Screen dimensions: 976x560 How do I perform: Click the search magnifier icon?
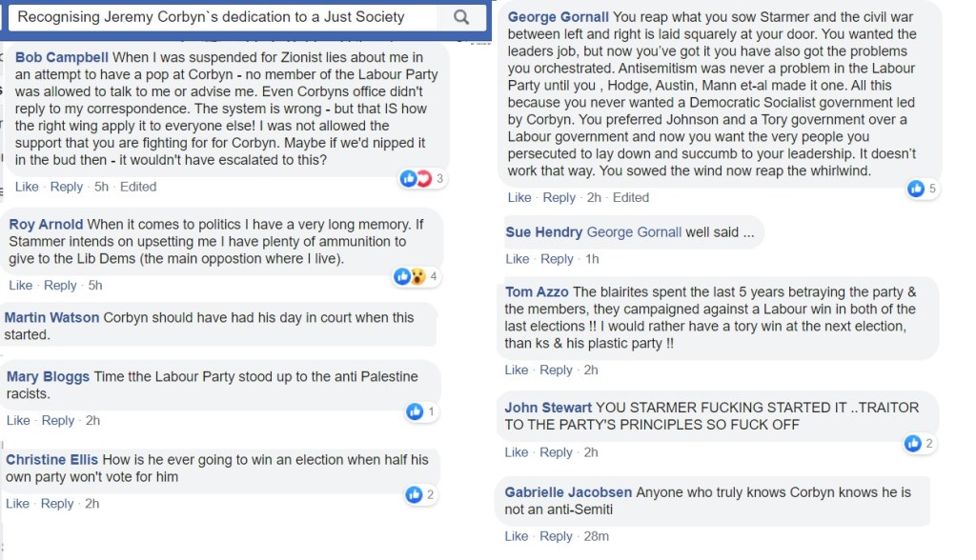coord(461,17)
